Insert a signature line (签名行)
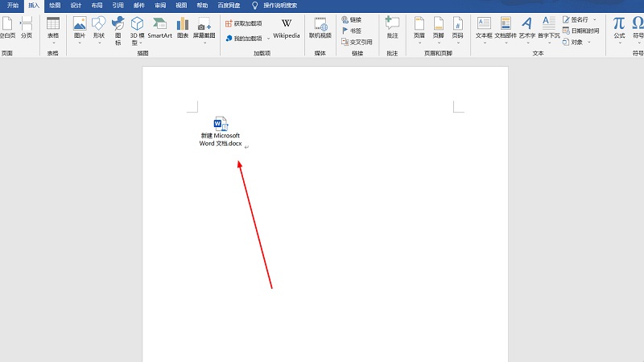 [576, 19]
